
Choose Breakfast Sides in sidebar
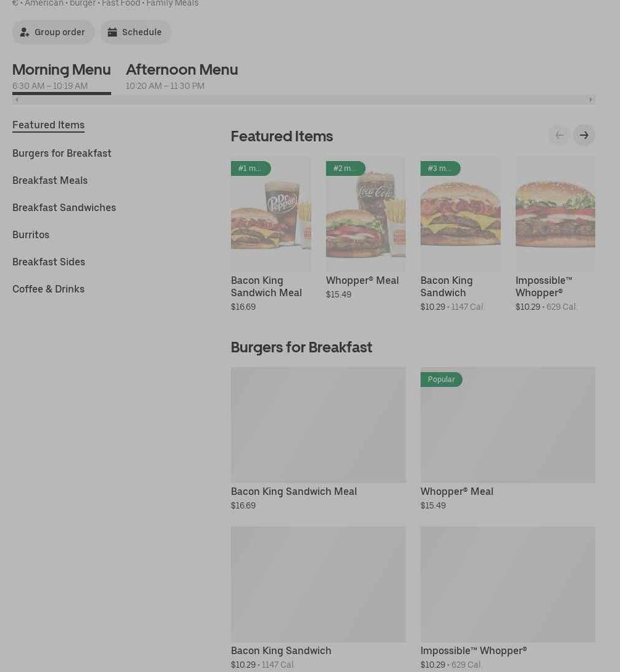[x=49, y=262]
